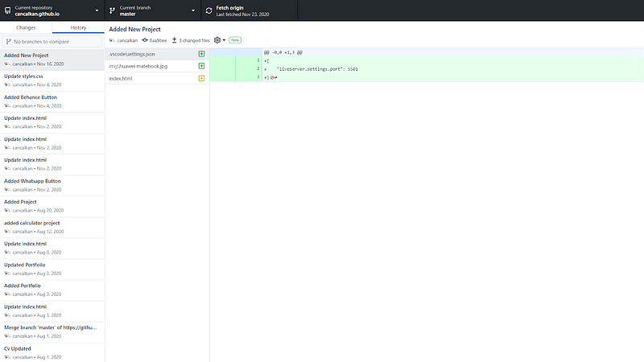Select the Added Whatsapp Button commit

(x=52, y=185)
